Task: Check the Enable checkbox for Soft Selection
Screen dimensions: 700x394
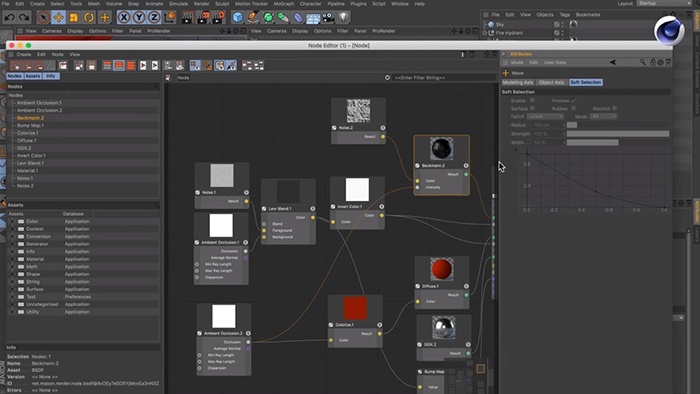Action: (532, 100)
